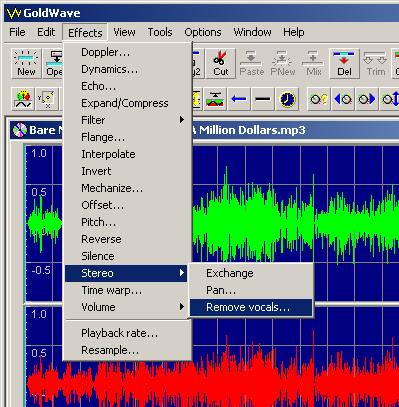Image resolution: width=399 pixels, height=407 pixels.
Task: Choose Playback rate... menu item
Action: pyautogui.click(x=127, y=333)
